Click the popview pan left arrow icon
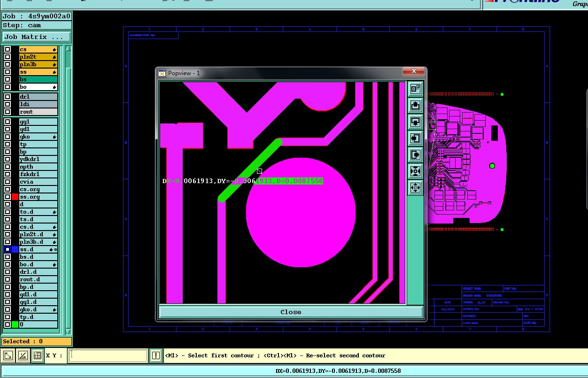Image resolution: width=588 pixels, height=378 pixels. click(x=415, y=138)
